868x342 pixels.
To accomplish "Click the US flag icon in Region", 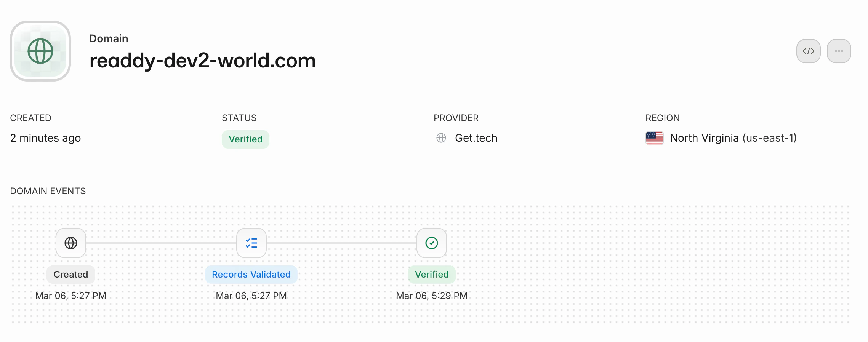I will pyautogui.click(x=654, y=138).
